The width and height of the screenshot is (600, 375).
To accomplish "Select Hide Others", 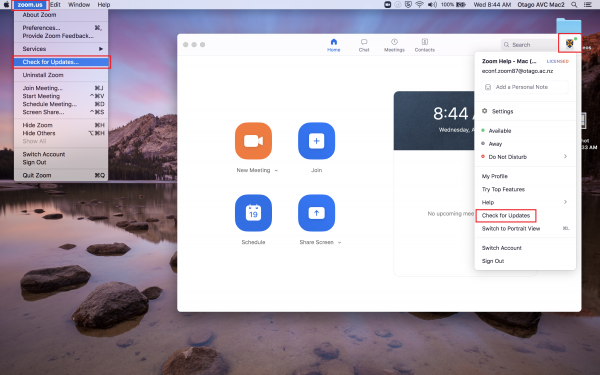I will (x=61, y=133).
